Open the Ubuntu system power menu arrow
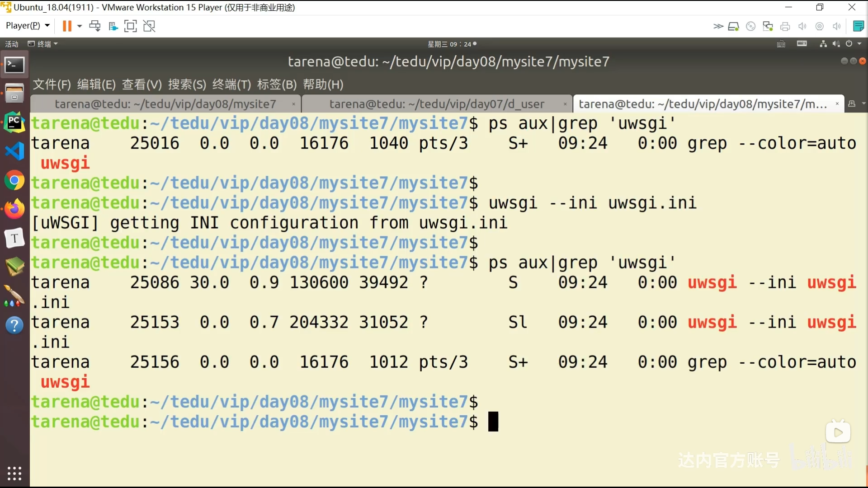 point(859,44)
